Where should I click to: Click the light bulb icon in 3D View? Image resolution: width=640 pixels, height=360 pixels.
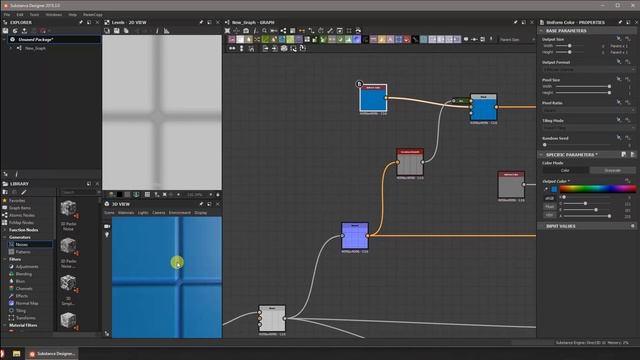107,235
